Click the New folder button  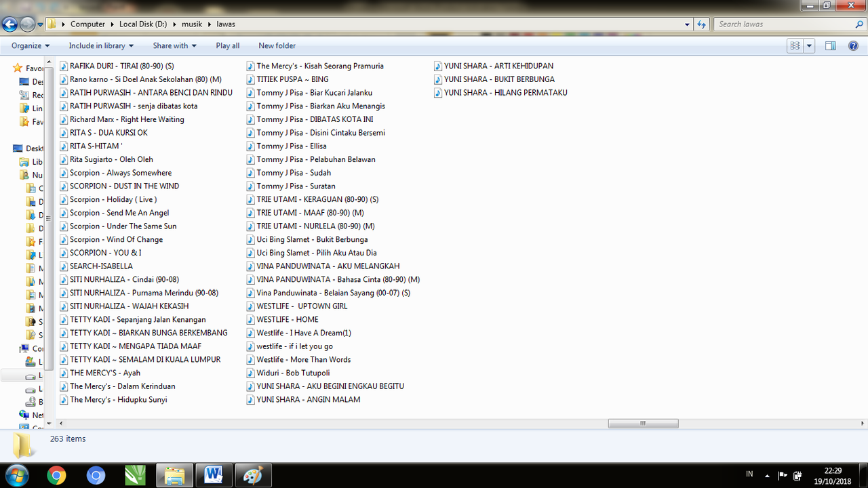(277, 45)
